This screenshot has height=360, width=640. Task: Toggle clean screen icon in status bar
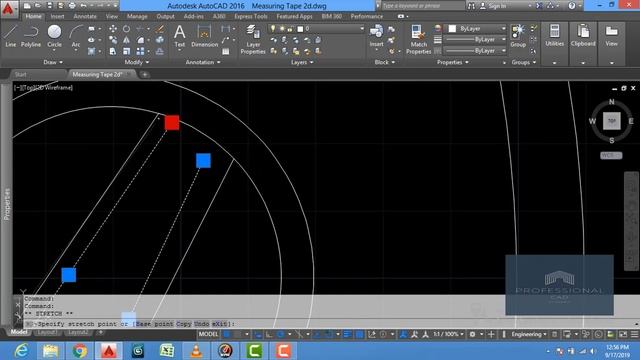pyautogui.click(x=623, y=334)
